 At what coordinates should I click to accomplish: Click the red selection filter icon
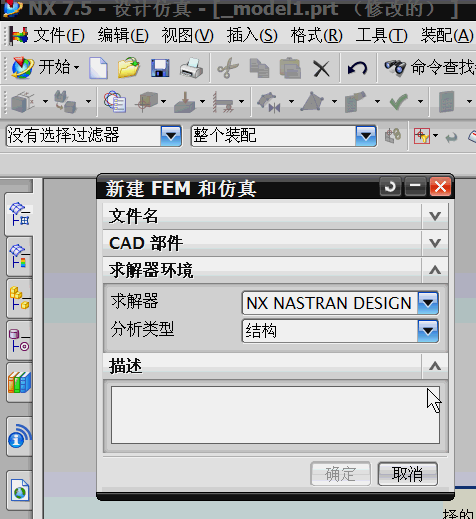point(422,136)
